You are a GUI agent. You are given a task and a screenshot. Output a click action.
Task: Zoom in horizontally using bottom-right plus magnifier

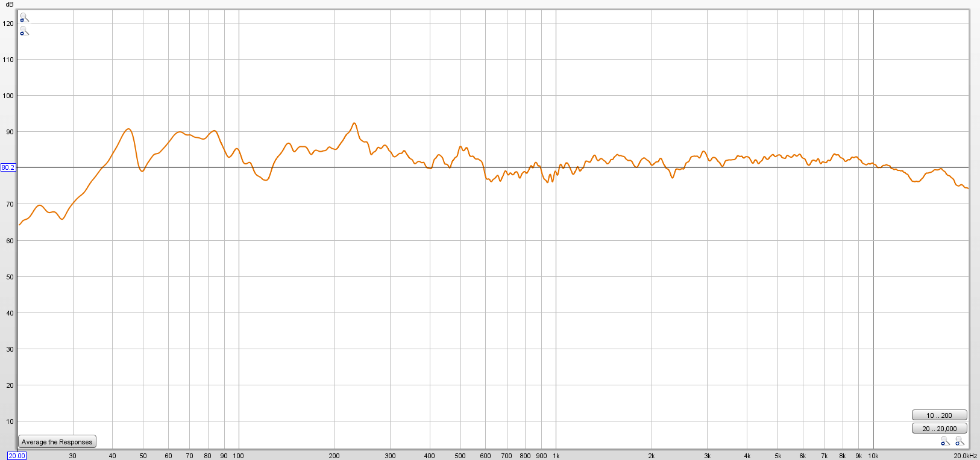pos(959,442)
